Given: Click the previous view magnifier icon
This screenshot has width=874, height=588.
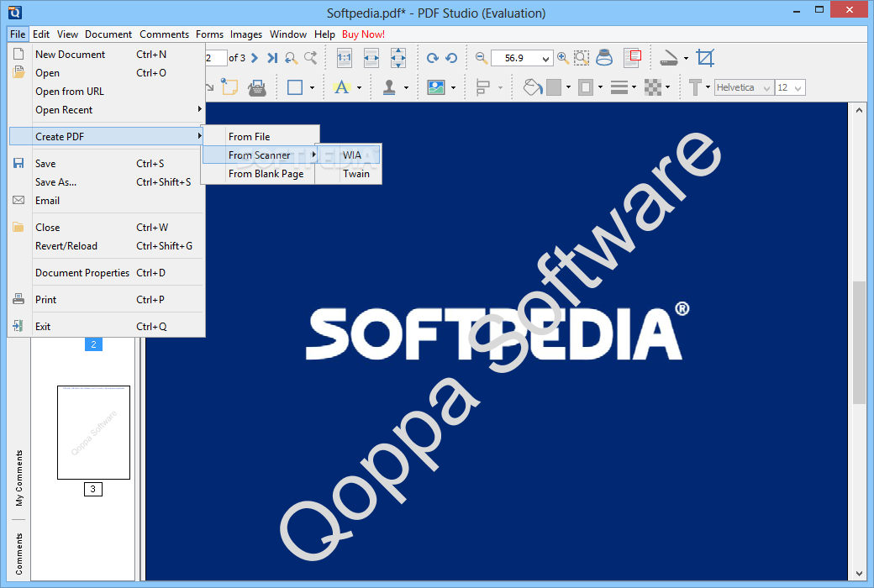Looking at the screenshot, I should (x=291, y=58).
